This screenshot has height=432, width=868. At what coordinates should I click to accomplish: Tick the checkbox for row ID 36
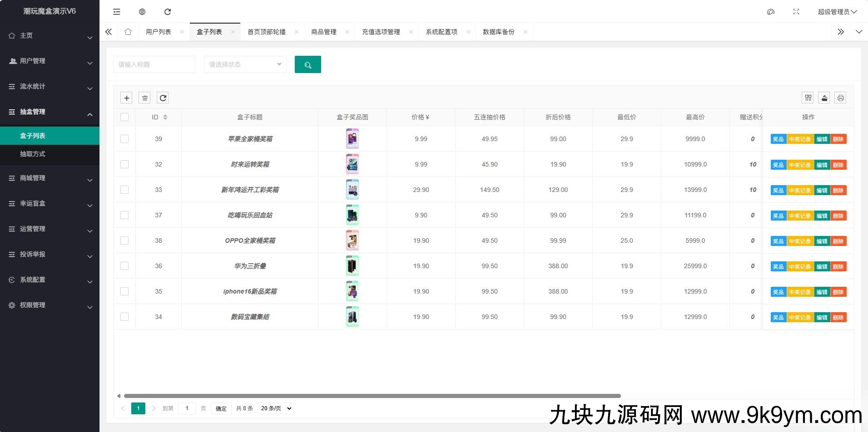pos(124,266)
